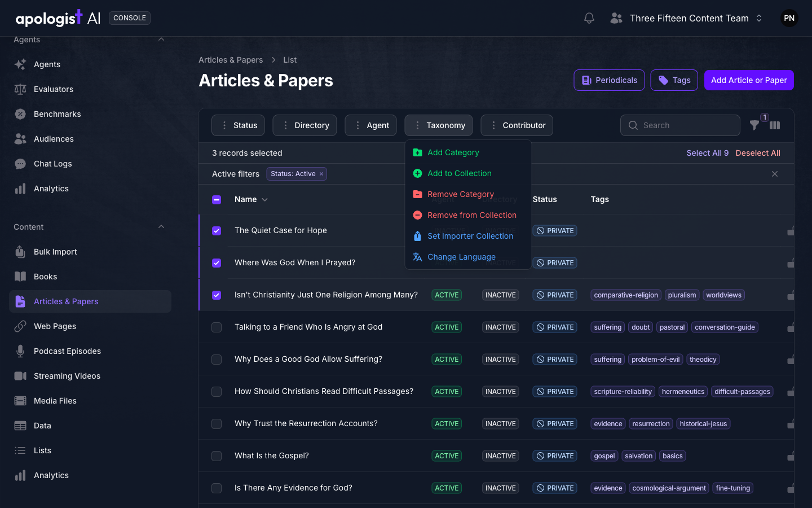This screenshot has height=508, width=812.
Task: Open Podcast Episodes in the sidebar
Action: pos(90,351)
